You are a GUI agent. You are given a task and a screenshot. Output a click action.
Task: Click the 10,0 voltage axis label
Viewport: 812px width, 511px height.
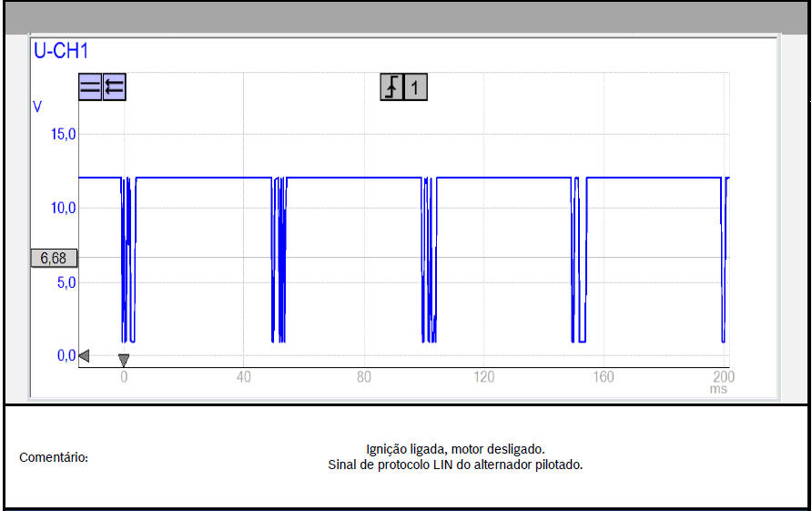pos(62,208)
